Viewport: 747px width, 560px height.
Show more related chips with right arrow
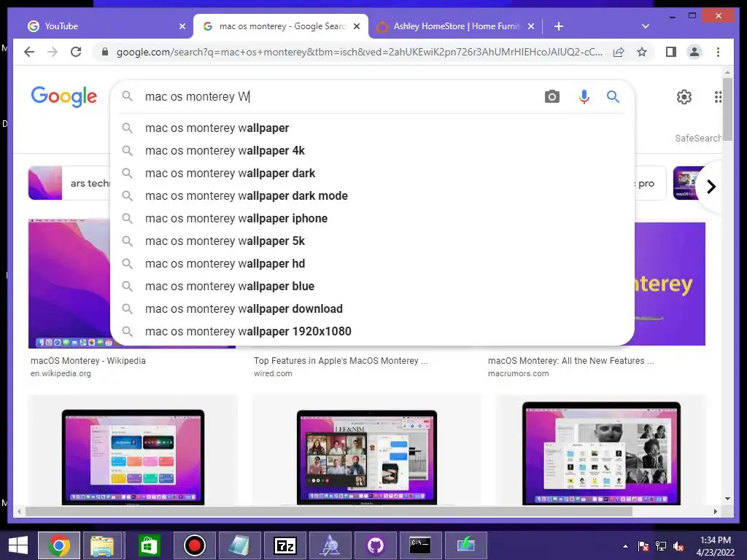click(x=711, y=186)
